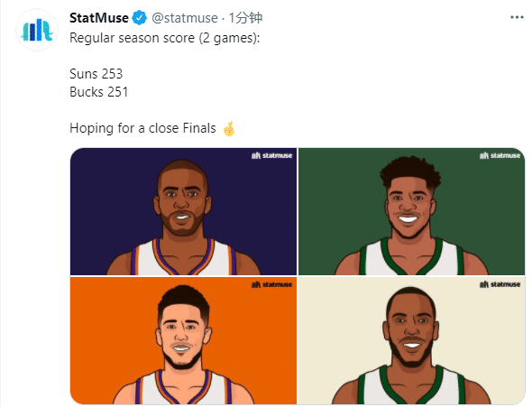Open the bottom-right cream background image
This screenshot has height=407, width=532.
pos(411,340)
